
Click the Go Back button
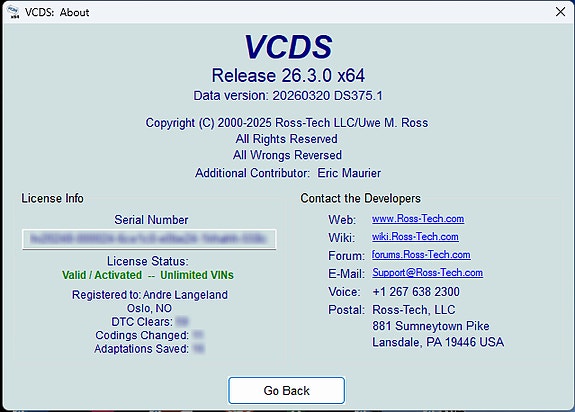click(x=286, y=390)
